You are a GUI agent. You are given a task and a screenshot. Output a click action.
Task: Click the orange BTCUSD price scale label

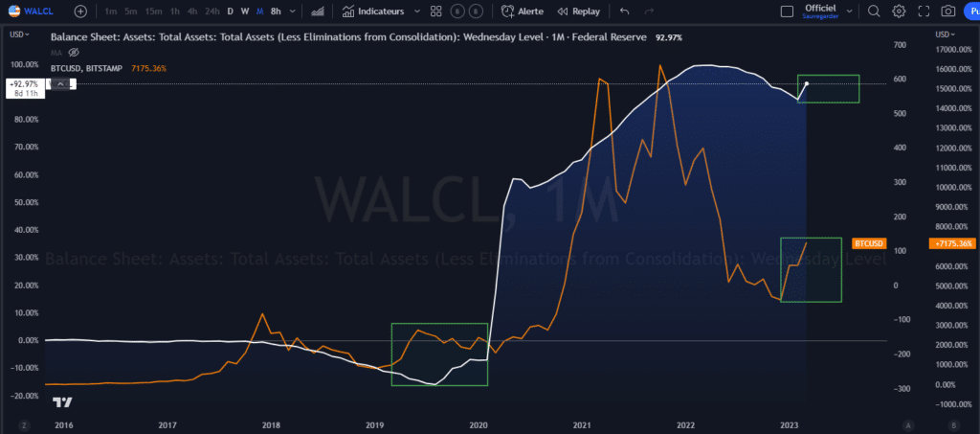click(x=869, y=243)
